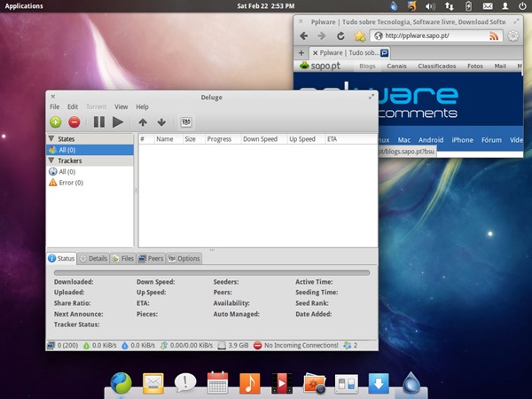Switch to the Options tab
This screenshot has height=399, width=532.
(x=184, y=259)
